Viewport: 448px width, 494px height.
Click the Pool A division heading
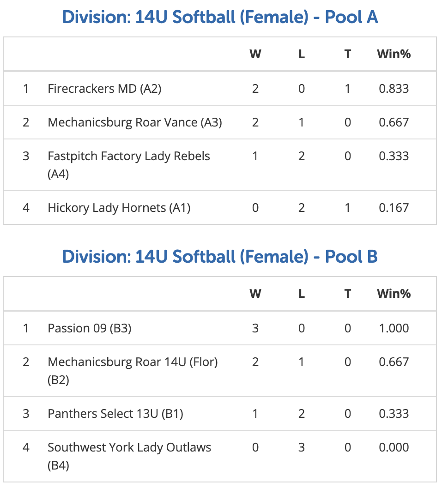coord(220,18)
